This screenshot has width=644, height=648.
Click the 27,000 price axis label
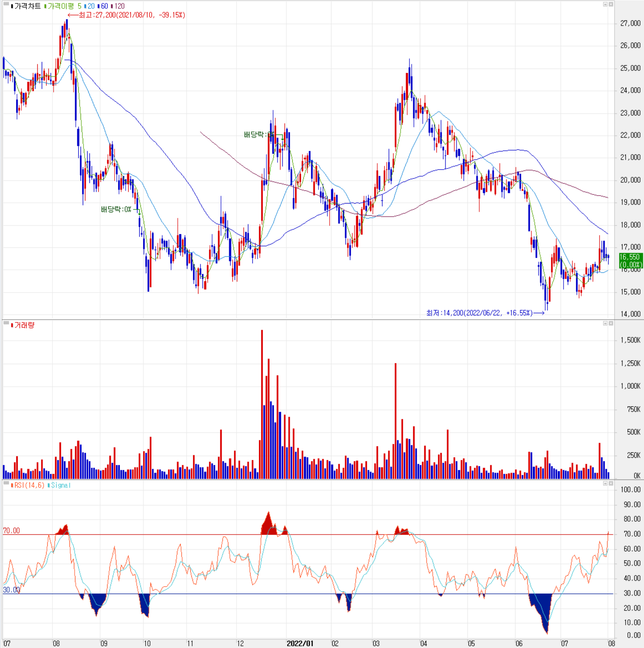click(x=630, y=23)
